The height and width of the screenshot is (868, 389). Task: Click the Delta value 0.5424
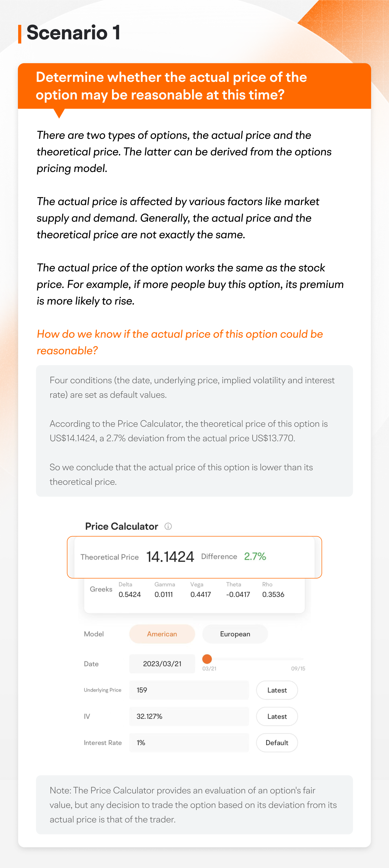129,594
